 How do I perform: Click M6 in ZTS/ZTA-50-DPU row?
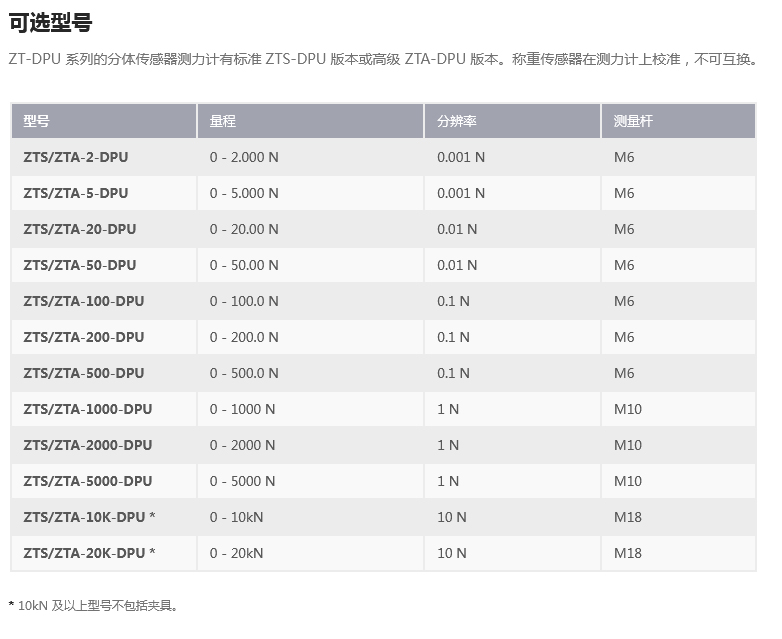(x=624, y=265)
